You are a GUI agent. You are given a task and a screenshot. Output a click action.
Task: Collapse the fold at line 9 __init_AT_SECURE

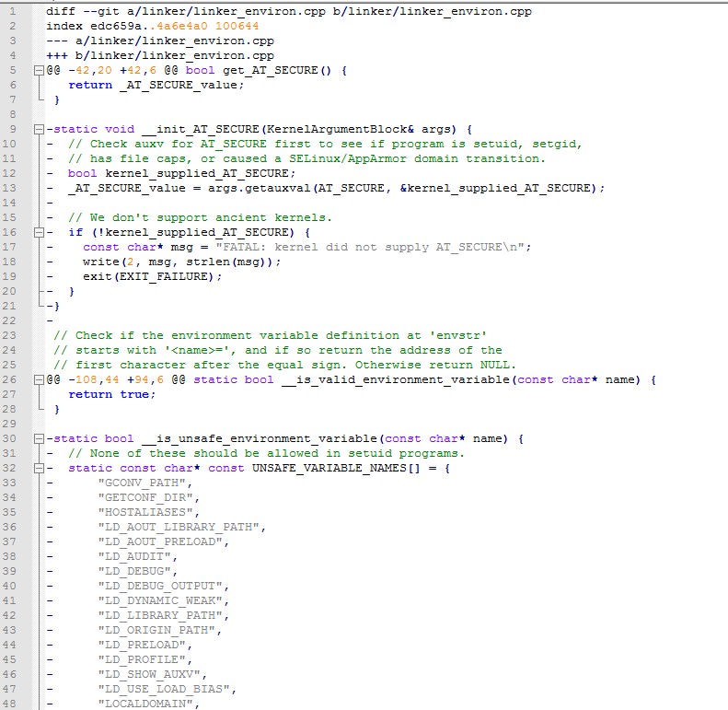point(39,130)
